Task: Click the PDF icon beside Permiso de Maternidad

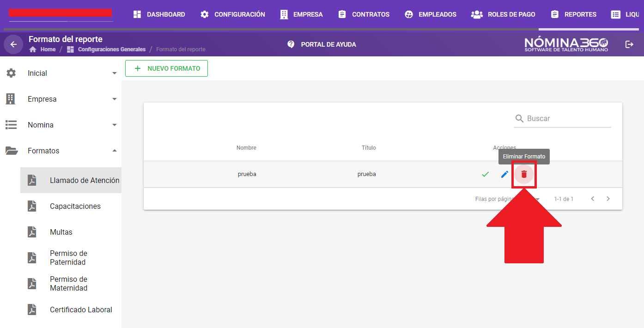Action: tap(32, 284)
